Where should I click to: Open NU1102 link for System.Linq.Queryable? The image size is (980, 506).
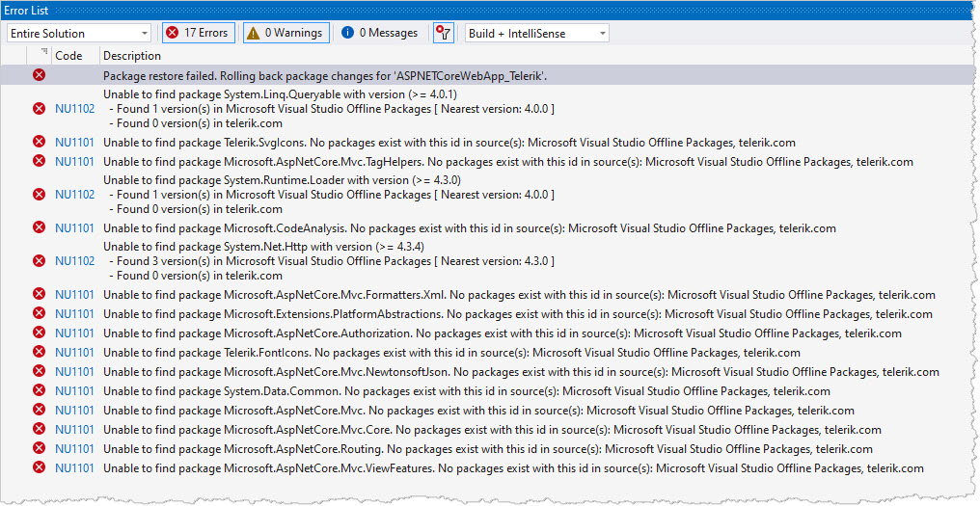point(74,109)
